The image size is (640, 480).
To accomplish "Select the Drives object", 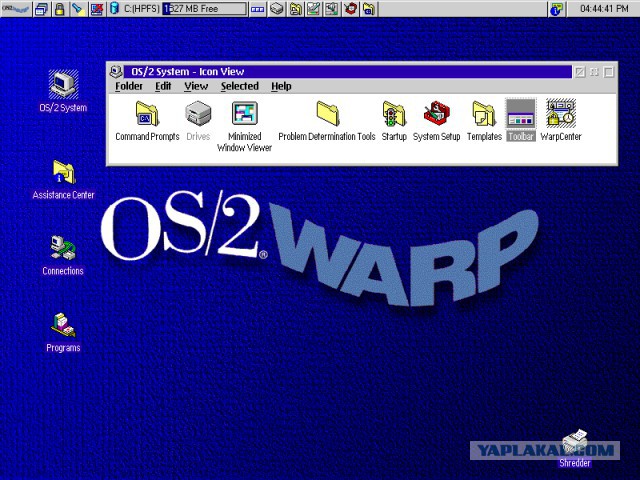I will (x=198, y=120).
